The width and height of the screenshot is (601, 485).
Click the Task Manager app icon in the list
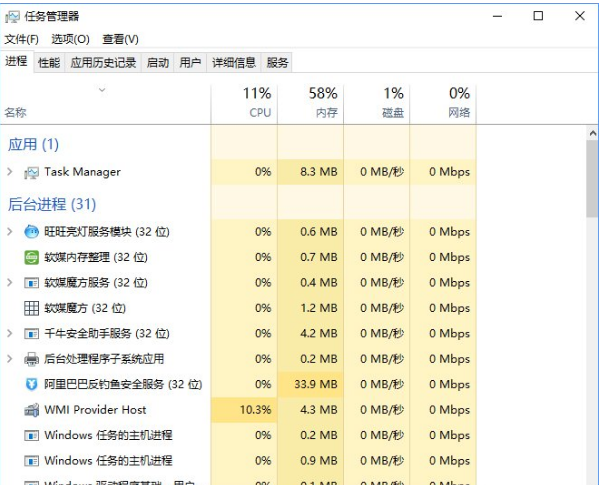[x=31, y=172]
